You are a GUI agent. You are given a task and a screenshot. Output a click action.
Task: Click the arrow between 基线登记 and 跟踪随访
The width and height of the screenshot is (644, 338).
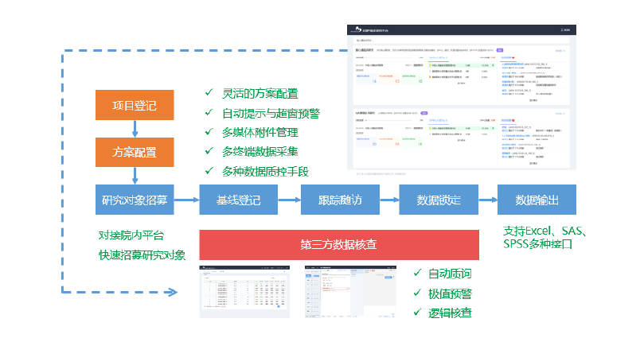pos(291,200)
